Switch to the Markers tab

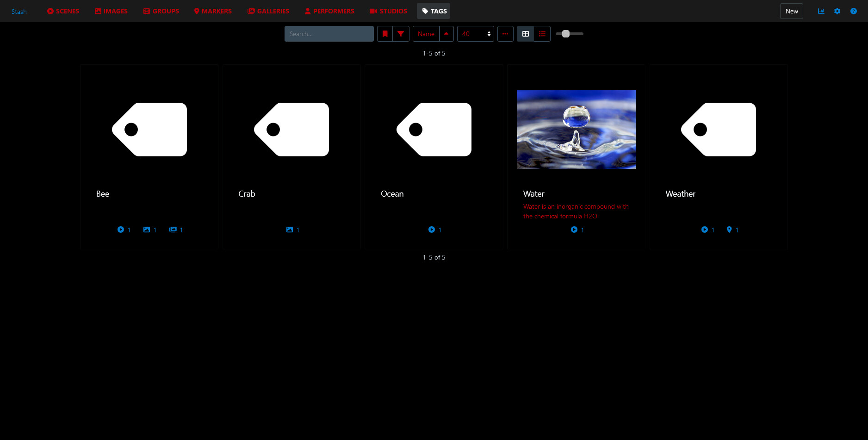(x=213, y=11)
